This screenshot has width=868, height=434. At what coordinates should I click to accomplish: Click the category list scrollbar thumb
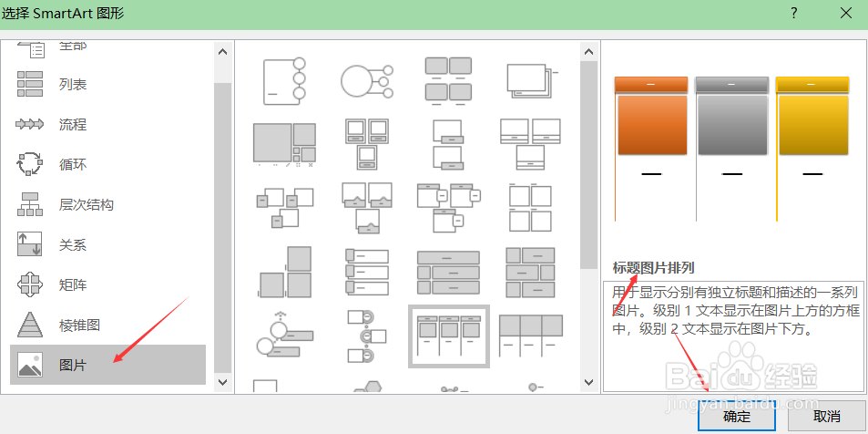222,228
